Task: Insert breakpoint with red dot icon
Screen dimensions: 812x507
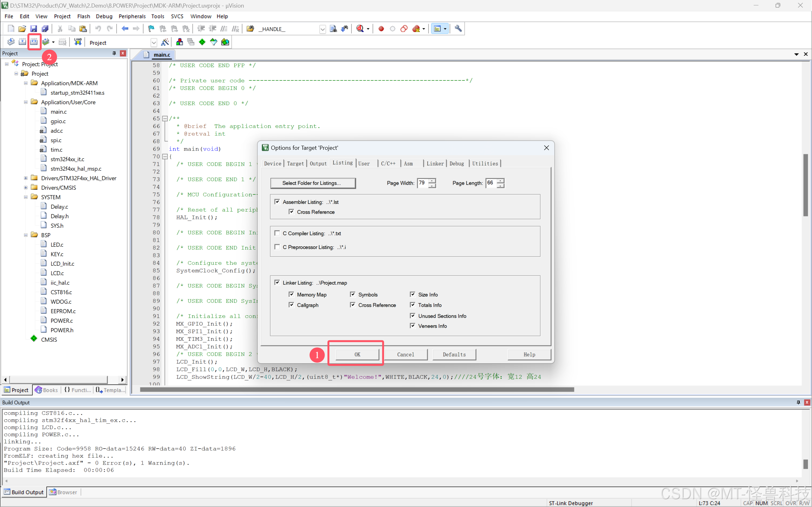Action: click(x=381, y=29)
